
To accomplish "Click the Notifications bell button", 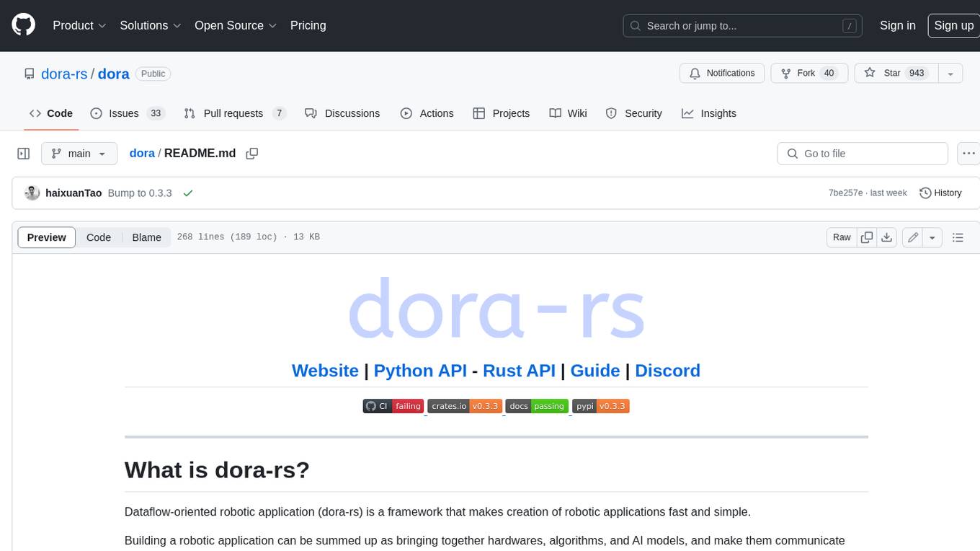I will click(x=722, y=74).
